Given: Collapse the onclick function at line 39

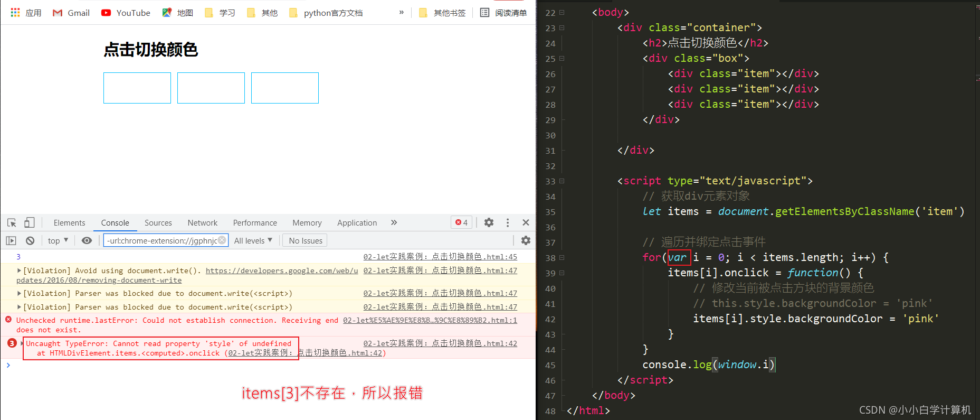Looking at the screenshot, I should click(562, 273).
